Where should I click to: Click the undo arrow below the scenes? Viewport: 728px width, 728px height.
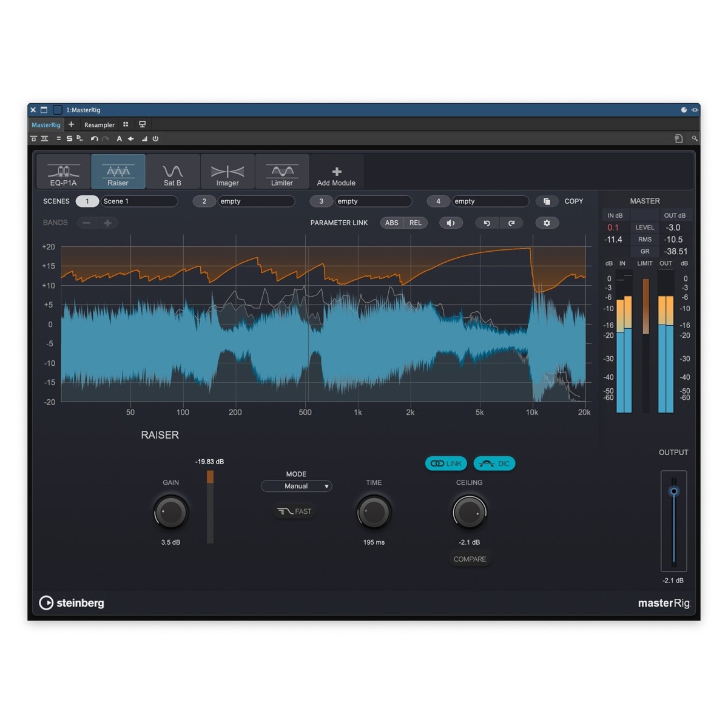click(x=487, y=223)
